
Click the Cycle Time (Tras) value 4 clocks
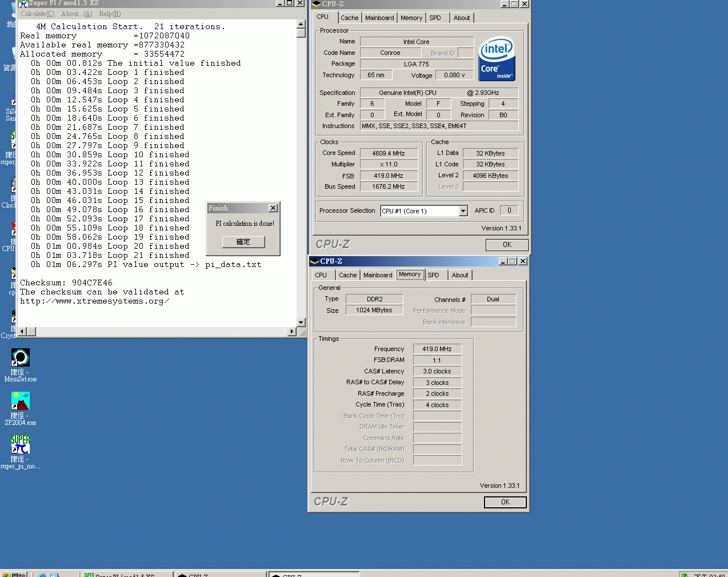tap(437, 405)
